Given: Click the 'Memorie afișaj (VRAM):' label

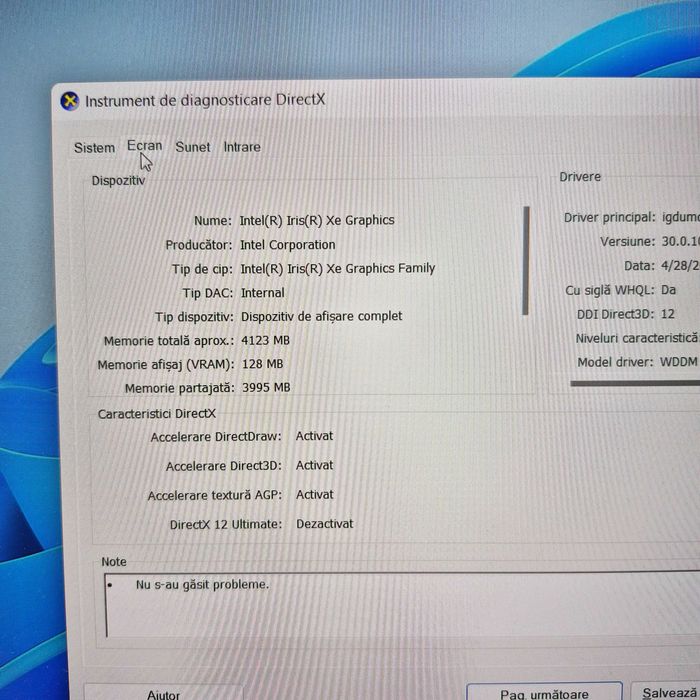Looking at the screenshot, I should 166,365.
